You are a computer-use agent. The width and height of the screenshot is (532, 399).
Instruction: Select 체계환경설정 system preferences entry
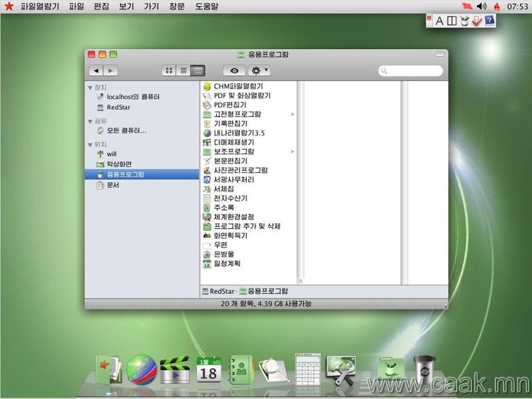pyautogui.click(x=228, y=217)
